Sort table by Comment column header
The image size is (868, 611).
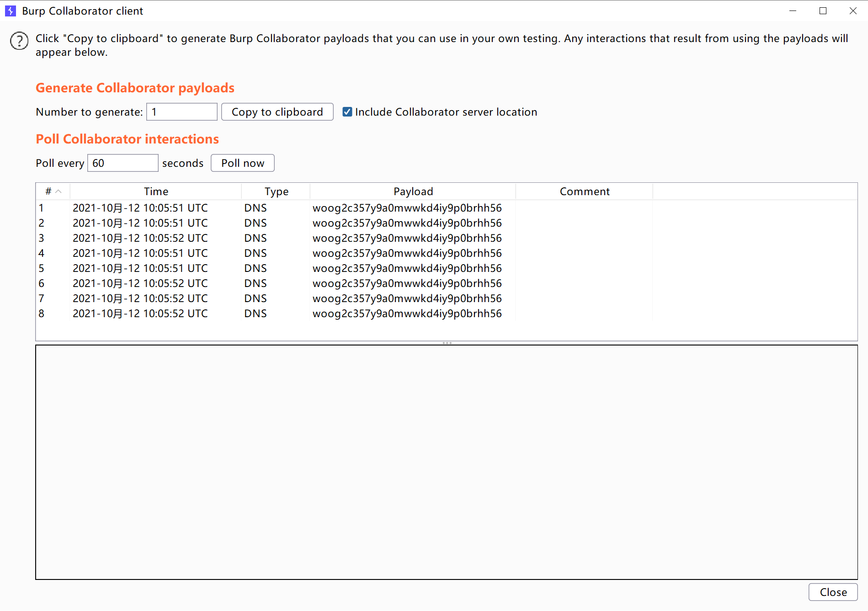click(x=585, y=191)
